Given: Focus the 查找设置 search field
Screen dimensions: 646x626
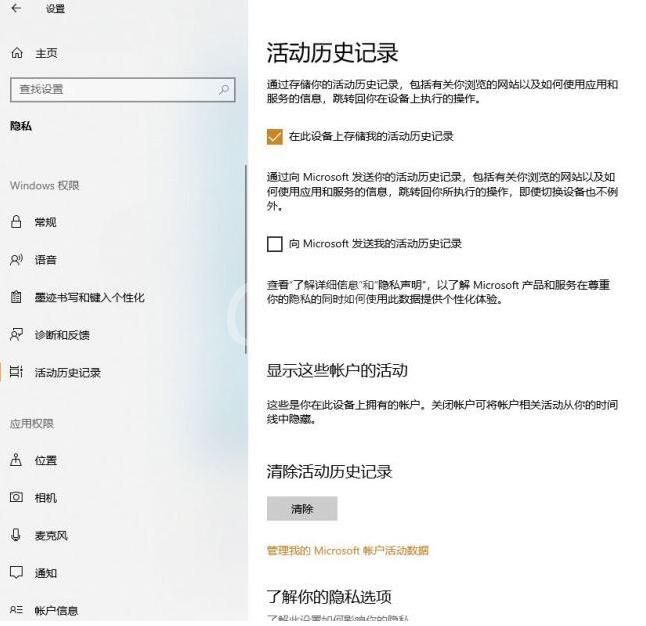Looking at the screenshot, I should 123,89.
